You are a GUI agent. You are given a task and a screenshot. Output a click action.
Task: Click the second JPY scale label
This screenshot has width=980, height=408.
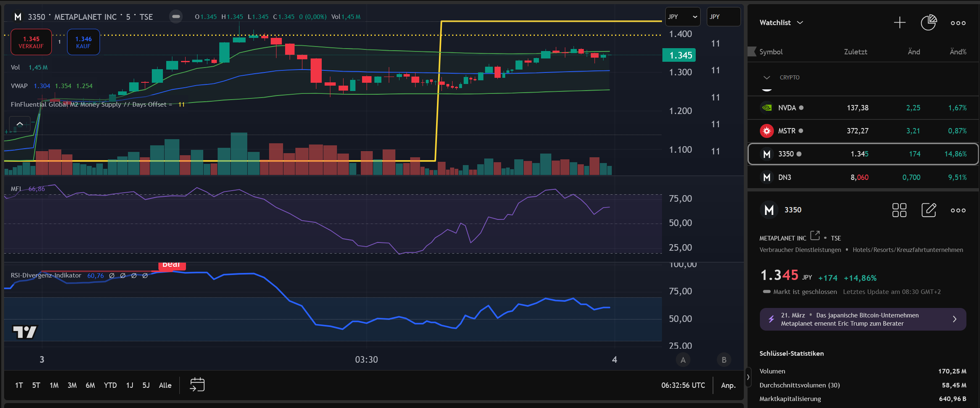pos(723,17)
